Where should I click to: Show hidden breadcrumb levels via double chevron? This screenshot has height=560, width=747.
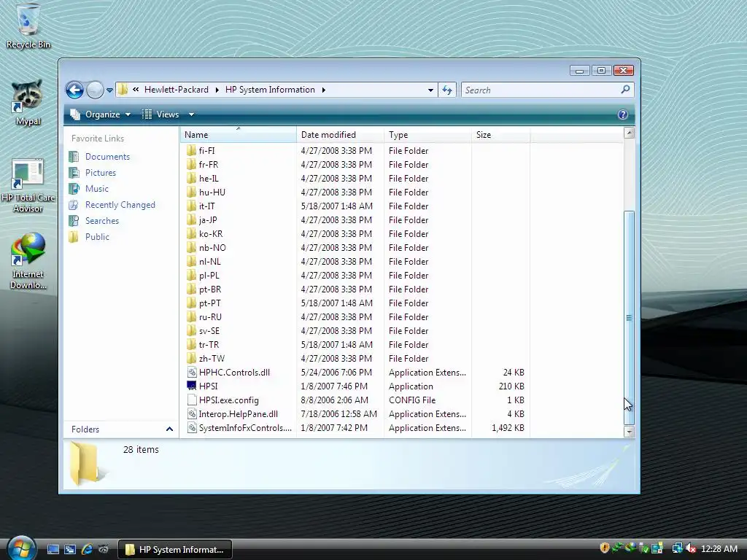click(136, 90)
